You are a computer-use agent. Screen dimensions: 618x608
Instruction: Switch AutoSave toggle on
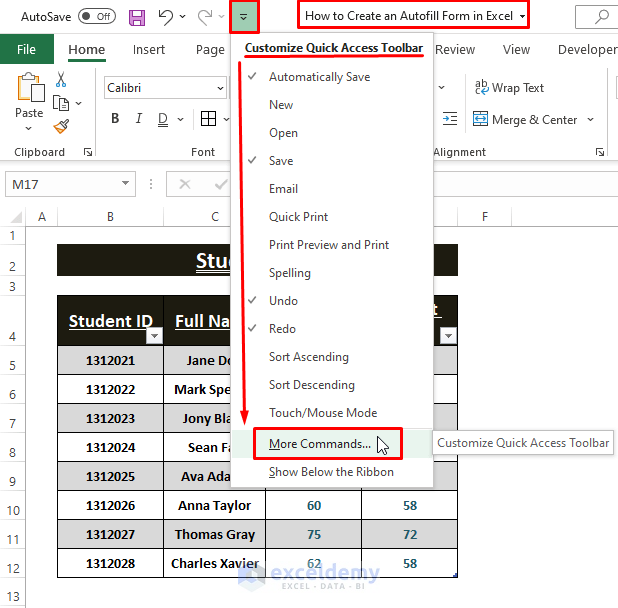coord(97,17)
